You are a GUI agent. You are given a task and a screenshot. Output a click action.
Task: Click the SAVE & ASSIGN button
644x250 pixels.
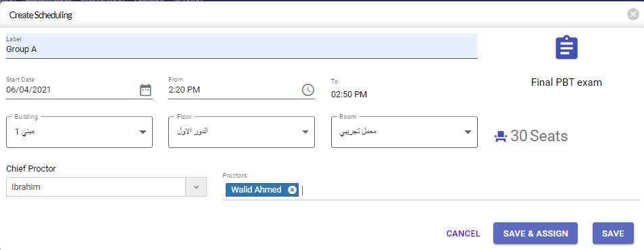pos(536,233)
